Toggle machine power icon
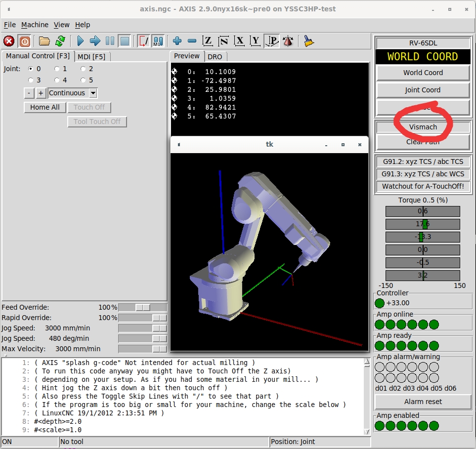The image size is (476, 449). pyautogui.click(x=25, y=41)
